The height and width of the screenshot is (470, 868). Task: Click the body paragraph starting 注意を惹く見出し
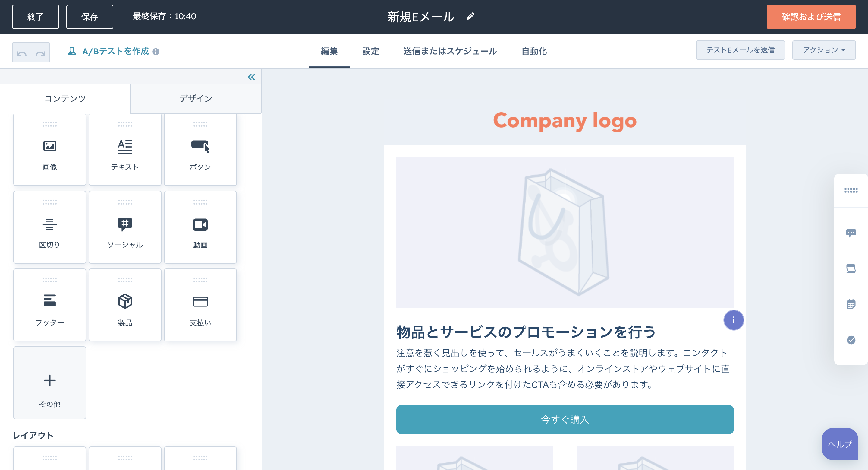(x=563, y=369)
